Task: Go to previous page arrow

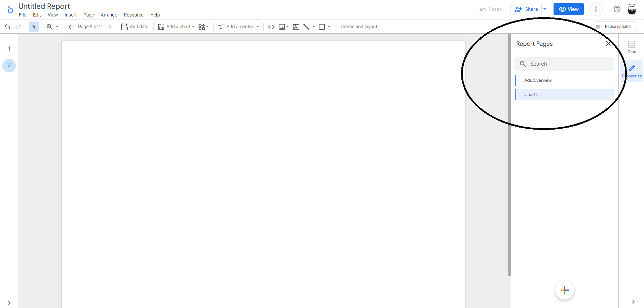Action: pos(71,27)
